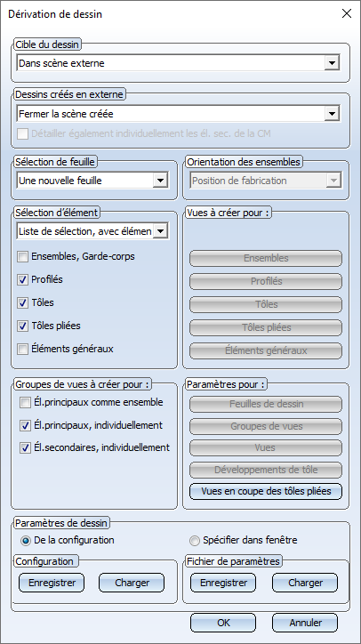Click Charger under Fichier de paramètres
The image size is (361, 644).
pyautogui.click(x=305, y=583)
